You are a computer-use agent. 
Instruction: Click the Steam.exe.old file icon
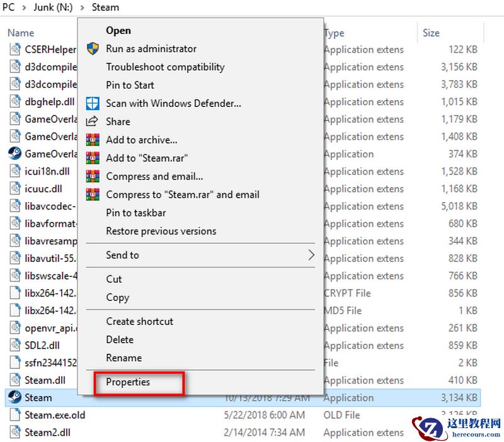14,415
